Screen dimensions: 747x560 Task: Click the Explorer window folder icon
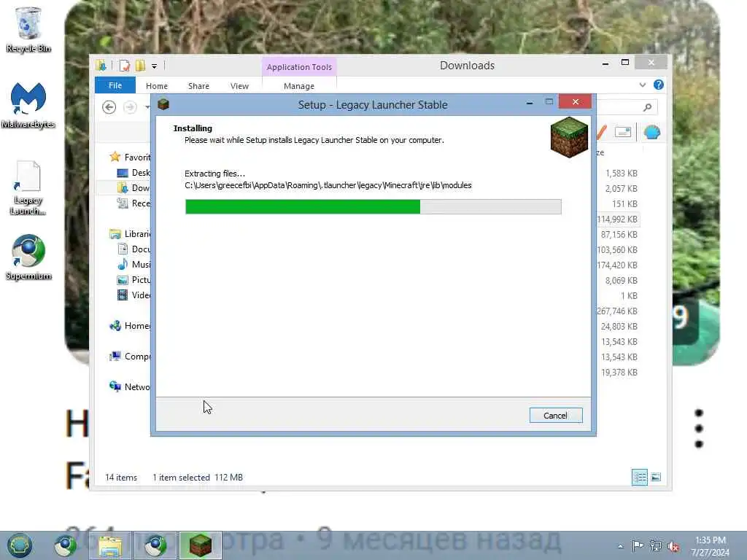point(101,65)
